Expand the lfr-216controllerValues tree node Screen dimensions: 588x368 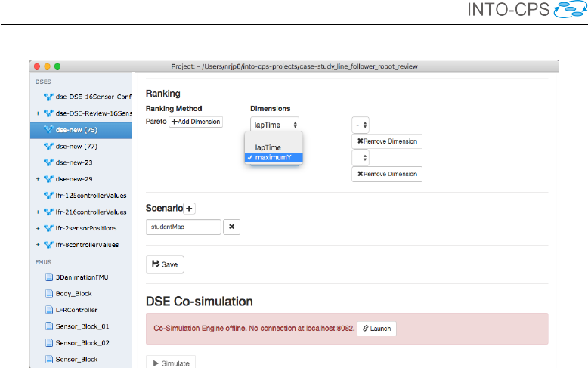pyautogui.click(x=38, y=212)
